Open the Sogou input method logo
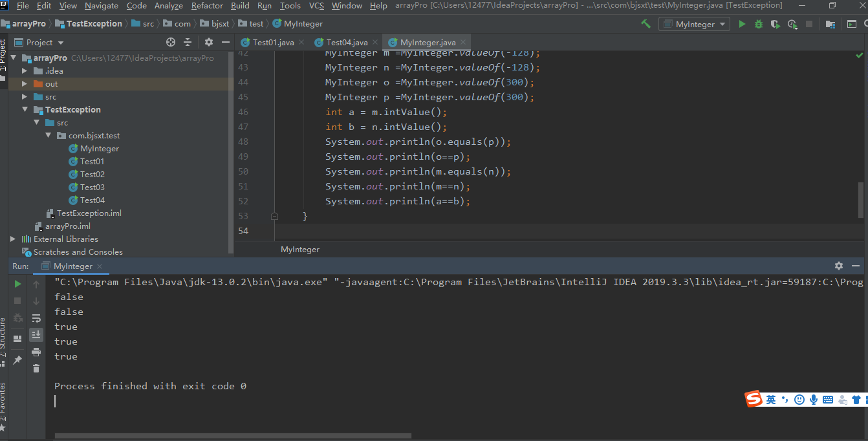This screenshot has height=441, width=868. (x=754, y=399)
